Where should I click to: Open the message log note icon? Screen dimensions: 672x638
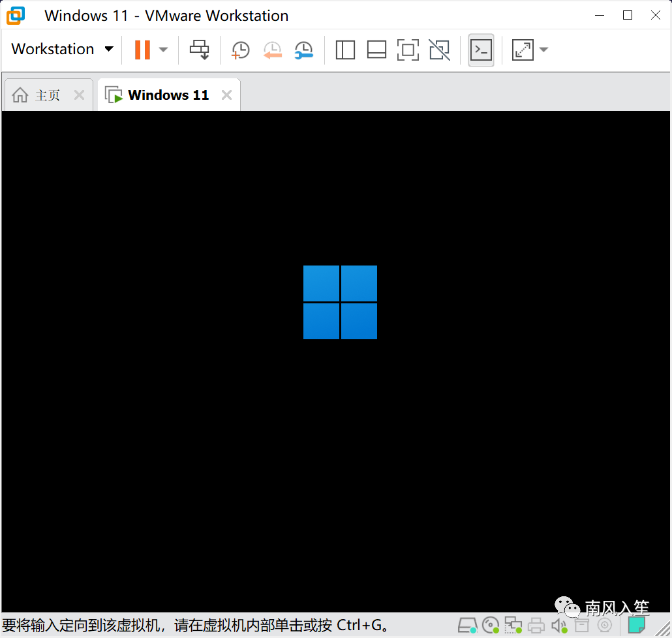tap(636, 625)
